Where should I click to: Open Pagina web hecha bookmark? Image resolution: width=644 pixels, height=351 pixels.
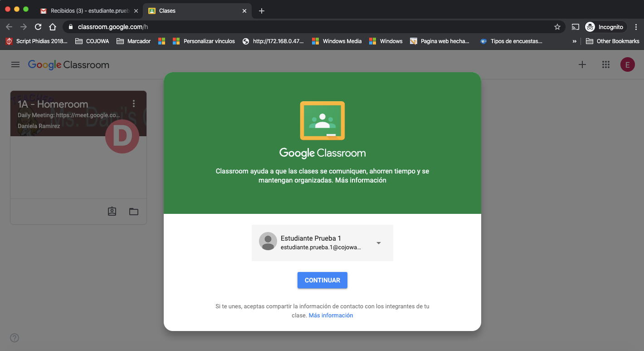pos(439,41)
